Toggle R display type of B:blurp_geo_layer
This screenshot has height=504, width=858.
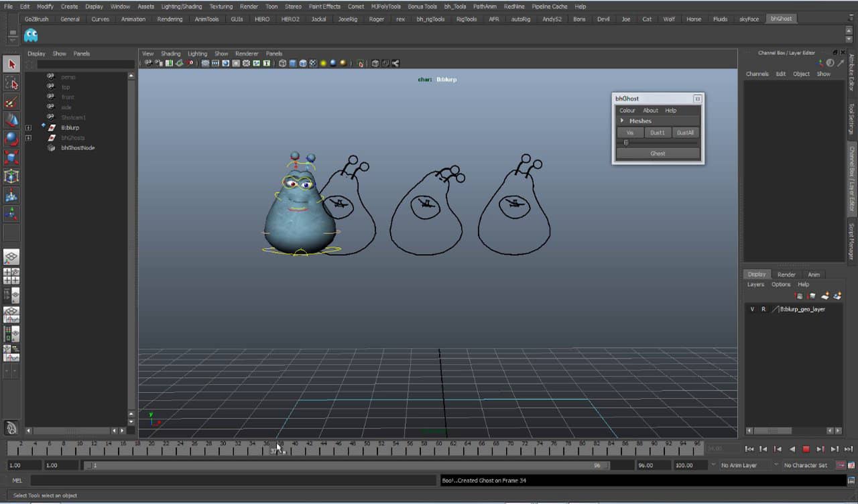[x=763, y=309]
